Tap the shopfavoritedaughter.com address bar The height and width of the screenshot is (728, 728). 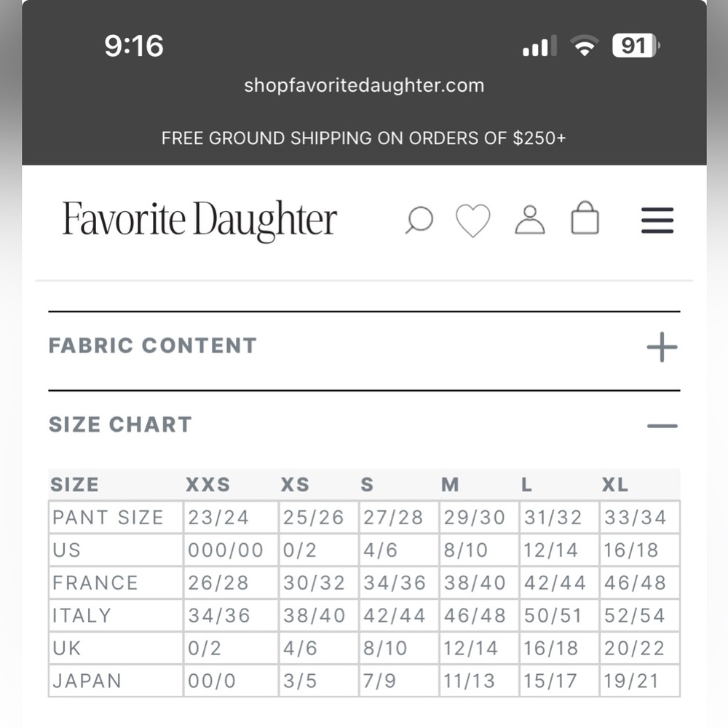pos(364,85)
